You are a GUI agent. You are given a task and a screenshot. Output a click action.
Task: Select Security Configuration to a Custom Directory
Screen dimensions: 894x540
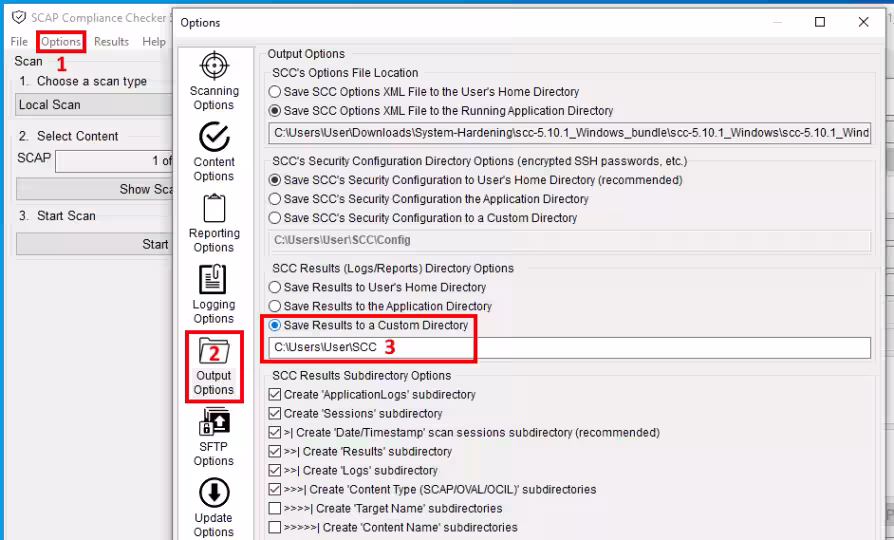[x=275, y=218]
